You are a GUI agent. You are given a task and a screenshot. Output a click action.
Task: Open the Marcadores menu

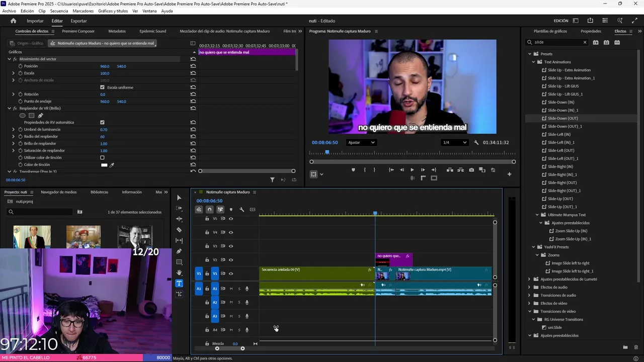tap(83, 11)
